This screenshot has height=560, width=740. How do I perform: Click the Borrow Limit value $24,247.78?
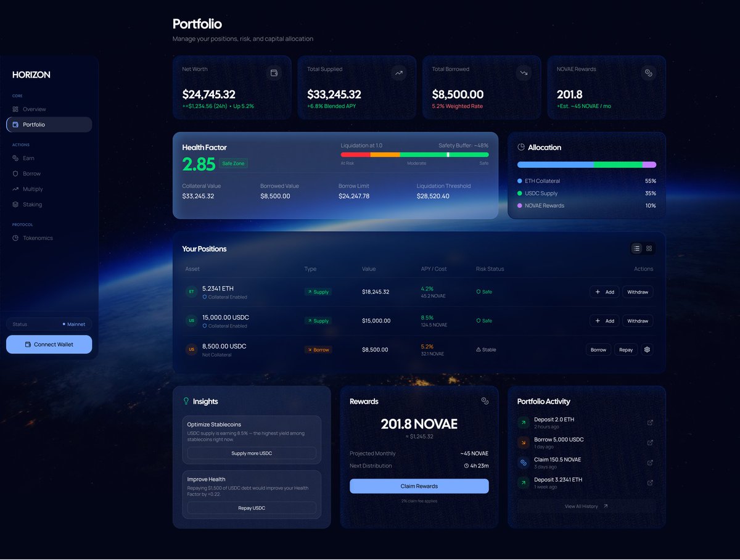(x=354, y=196)
